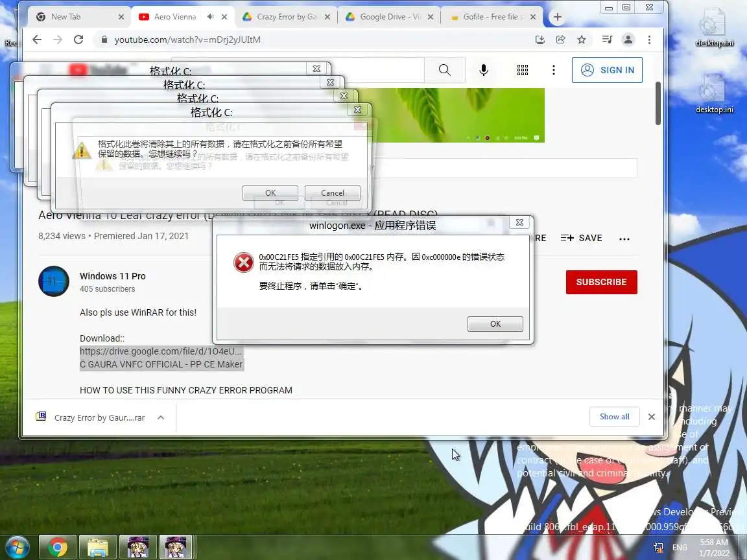This screenshot has width=747, height=560.
Task: Reload the YouTube page
Action: (x=78, y=40)
